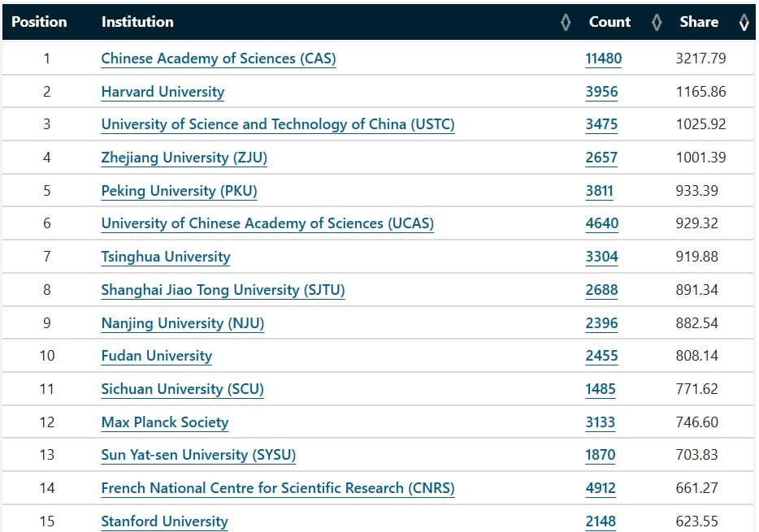Select share value 3217.79
Viewport: 759px width, 532px height.
point(701,58)
